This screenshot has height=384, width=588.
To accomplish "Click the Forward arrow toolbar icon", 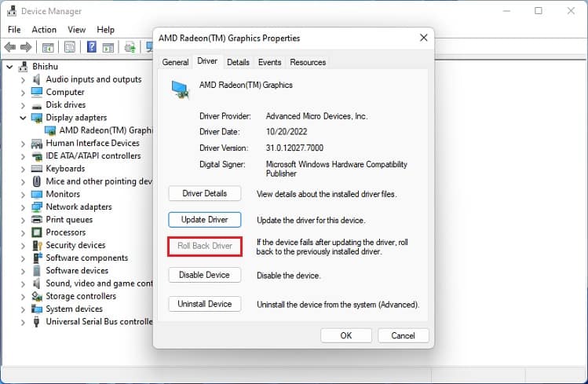I will [x=25, y=47].
